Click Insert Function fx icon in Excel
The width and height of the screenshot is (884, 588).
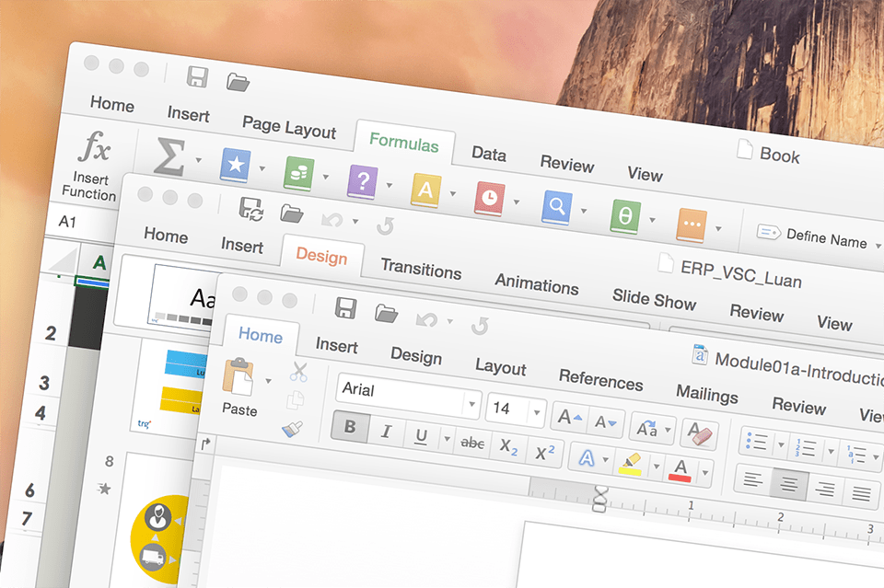point(94,146)
